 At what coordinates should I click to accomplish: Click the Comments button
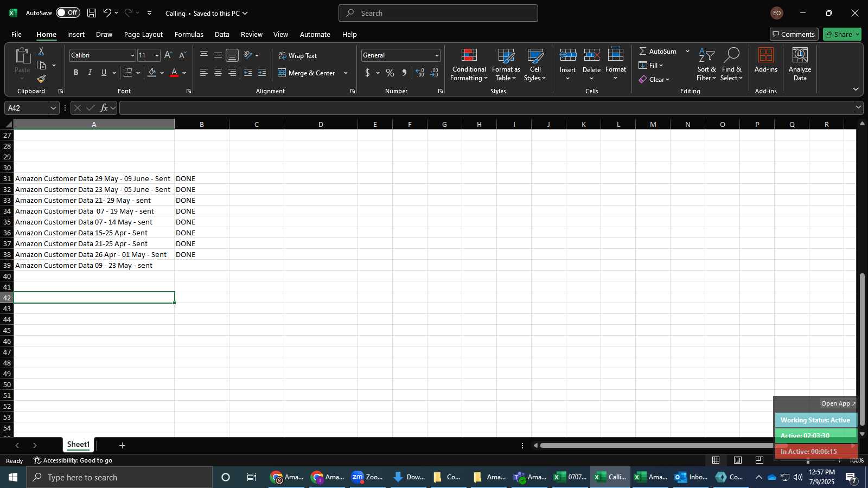click(x=794, y=34)
